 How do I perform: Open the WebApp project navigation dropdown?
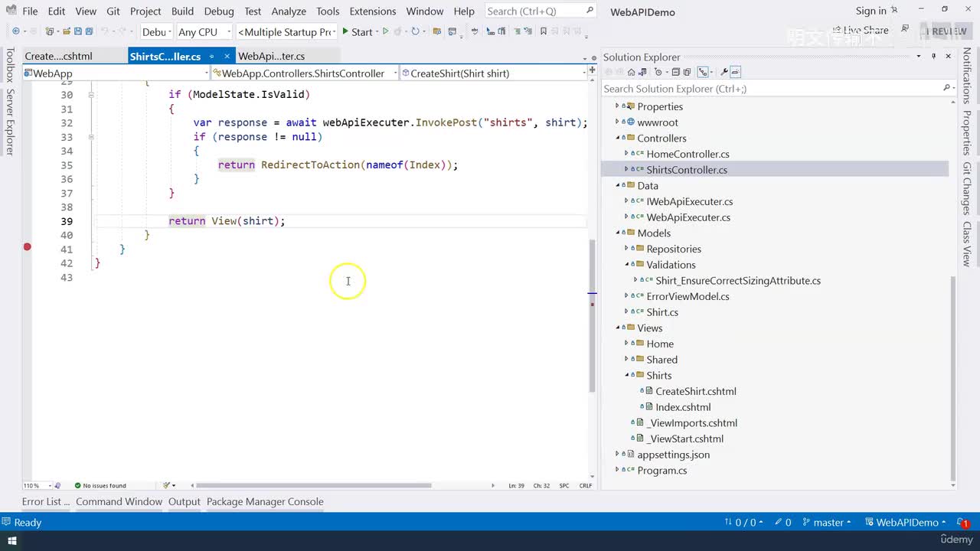pos(116,73)
